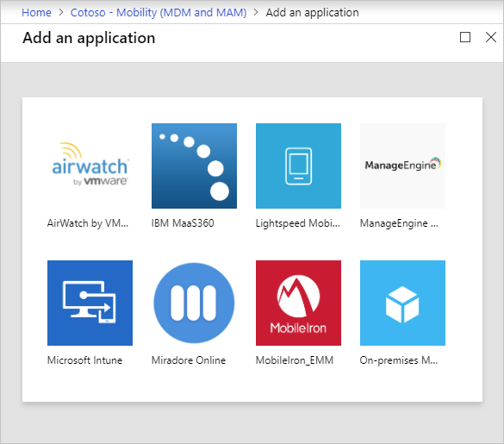This screenshot has height=444, width=504.
Task: Pick the Lightspeed Mobile tablet icon
Action: tap(298, 166)
